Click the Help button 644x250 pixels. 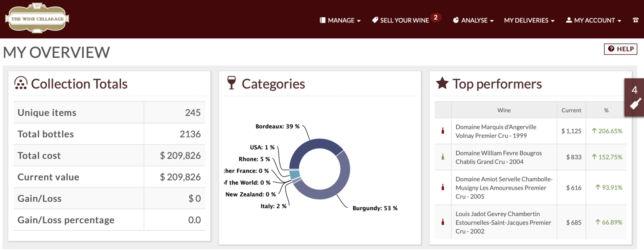pos(621,49)
